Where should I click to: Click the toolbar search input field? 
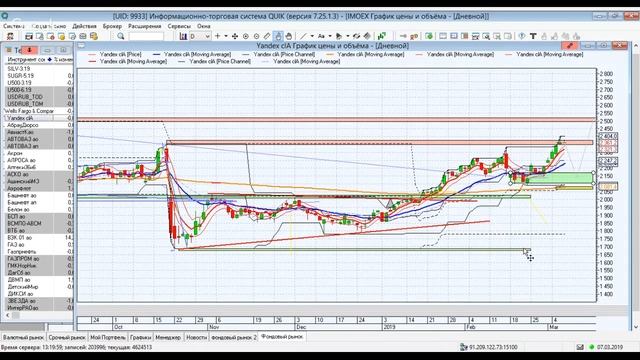(146, 36)
